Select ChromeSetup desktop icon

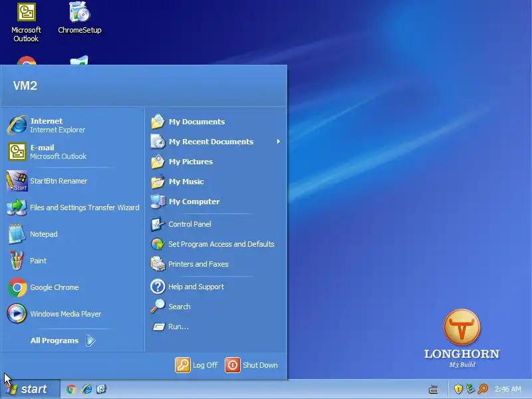[x=80, y=18]
